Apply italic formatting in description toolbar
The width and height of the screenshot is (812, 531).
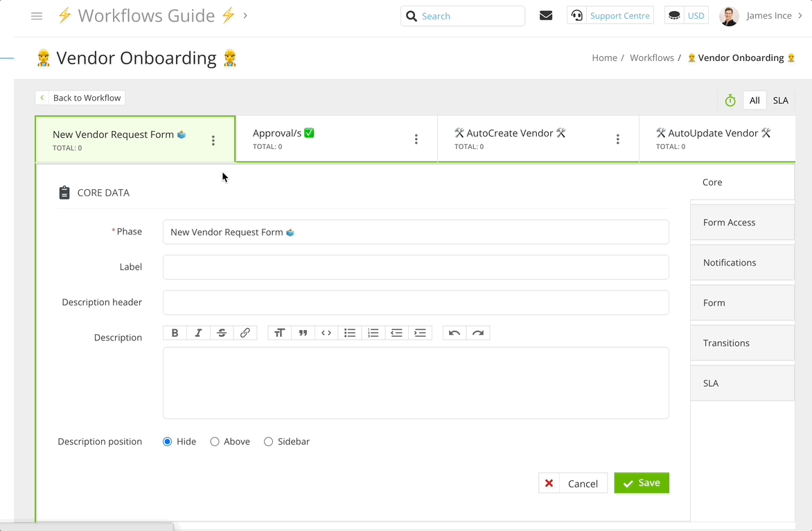[x=198, y=333]
